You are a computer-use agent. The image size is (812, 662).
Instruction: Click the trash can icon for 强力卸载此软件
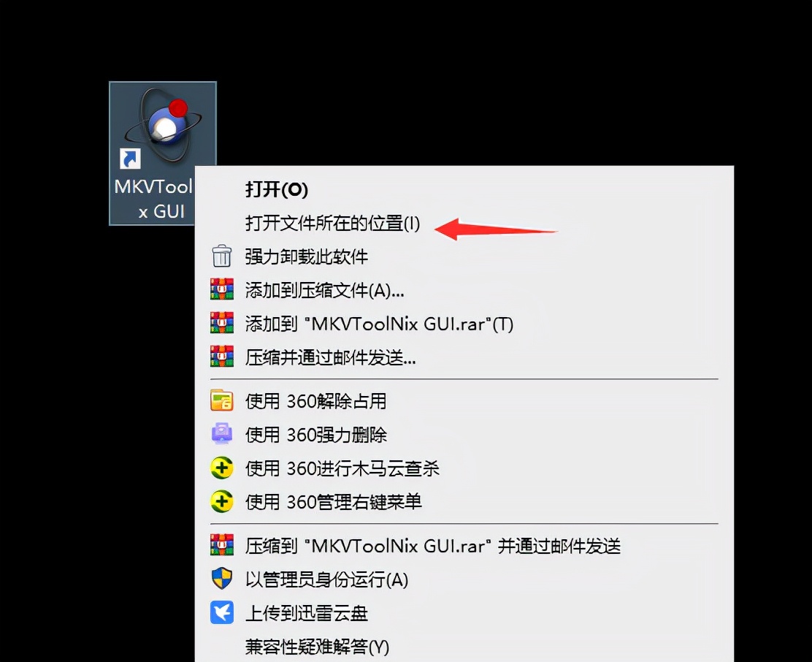tap(222, 256)
